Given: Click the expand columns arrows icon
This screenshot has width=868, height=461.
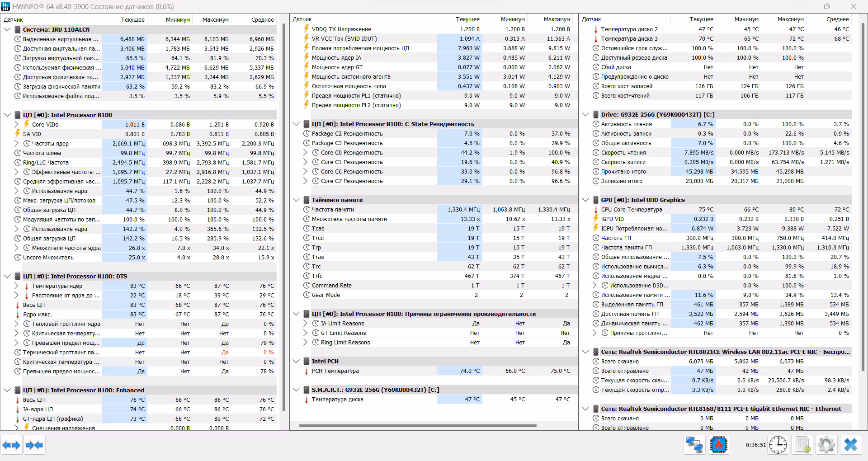Looking at the screenshot, I should click(x=11, y=445).
